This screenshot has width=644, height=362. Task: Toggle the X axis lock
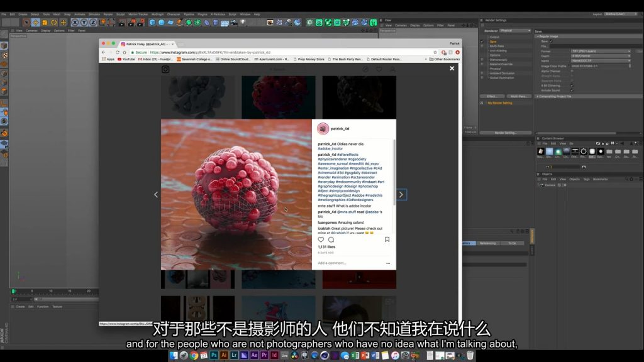click(75, 23)
